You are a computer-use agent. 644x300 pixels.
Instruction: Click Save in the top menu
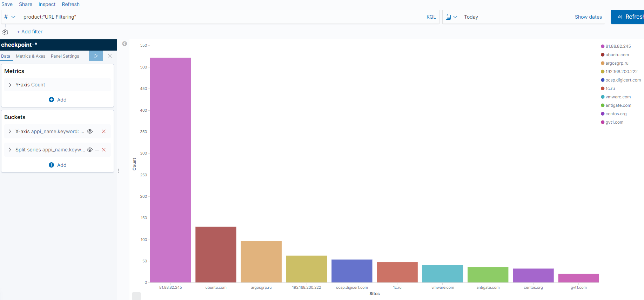pos(7,4)
